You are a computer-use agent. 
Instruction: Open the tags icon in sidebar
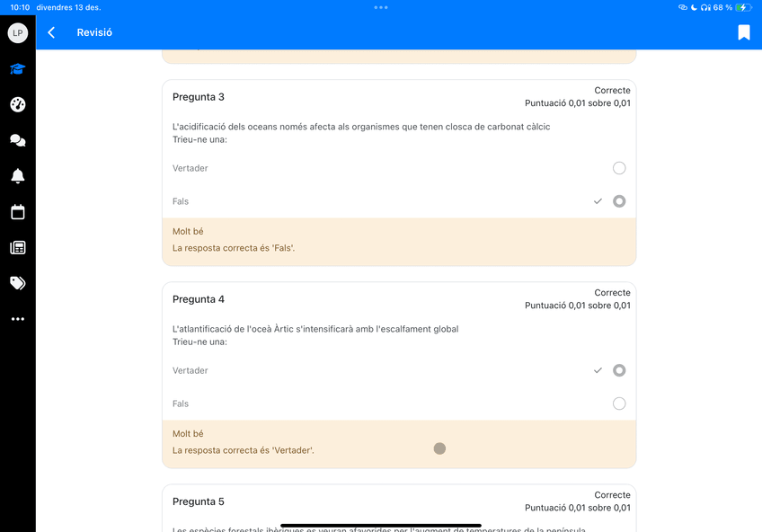(x=17, y=283)
